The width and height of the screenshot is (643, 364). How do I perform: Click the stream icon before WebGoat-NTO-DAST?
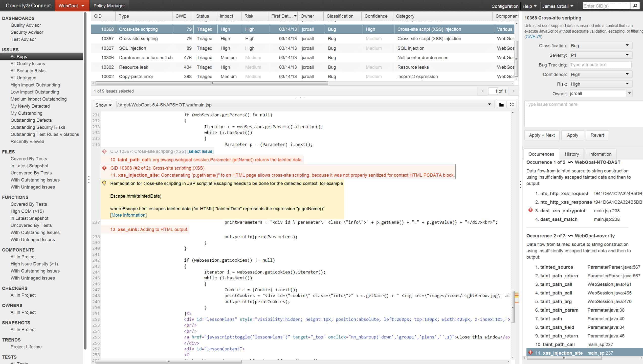pyautogui.click(x=570, y=162)
